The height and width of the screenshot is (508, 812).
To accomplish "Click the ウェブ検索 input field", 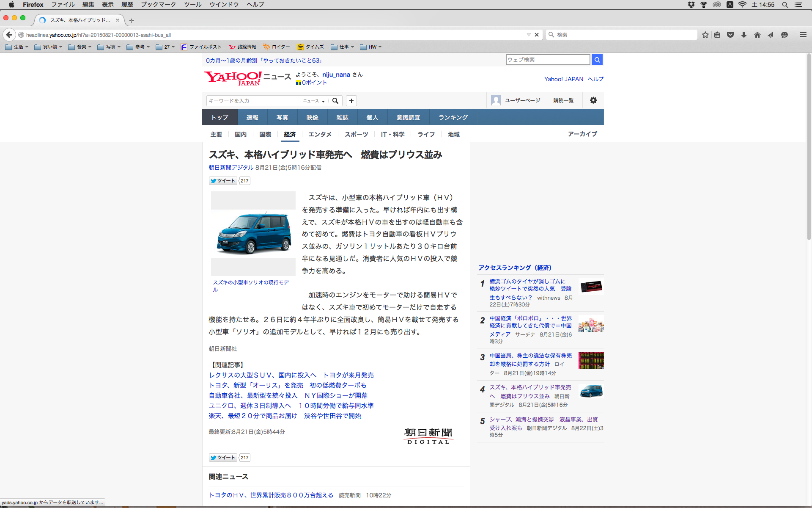I will pyautogui.click(x=547, y=60).
